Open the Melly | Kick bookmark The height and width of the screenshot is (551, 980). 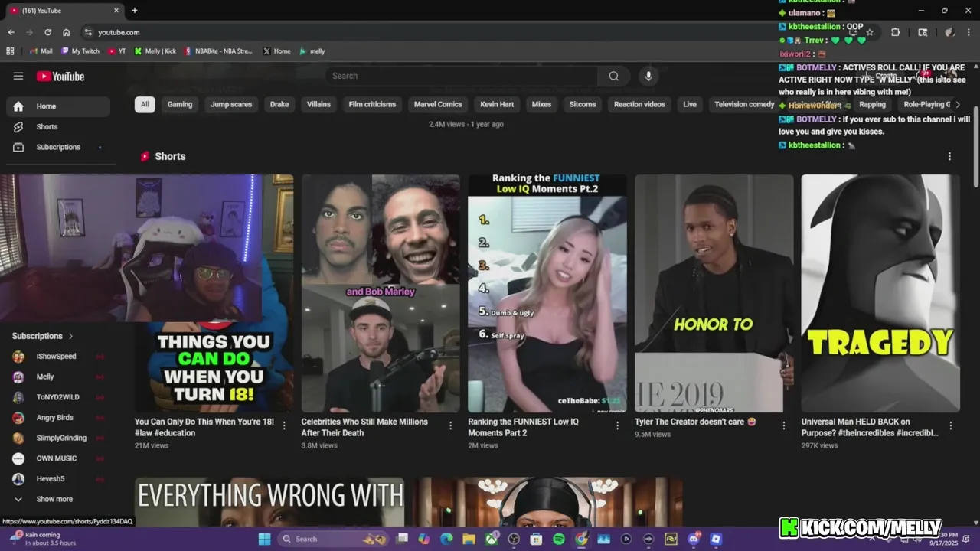coord(155,51)
